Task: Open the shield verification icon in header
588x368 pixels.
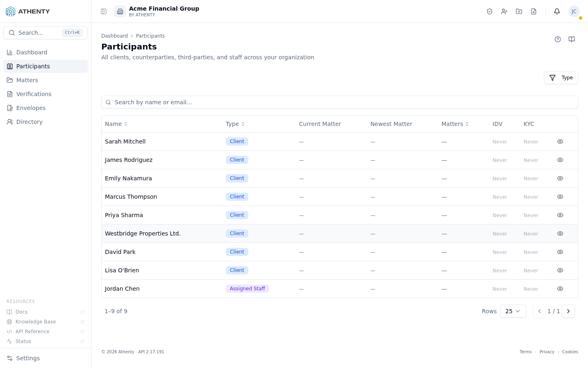Action: pyautogui.click(x=490, y=11)
